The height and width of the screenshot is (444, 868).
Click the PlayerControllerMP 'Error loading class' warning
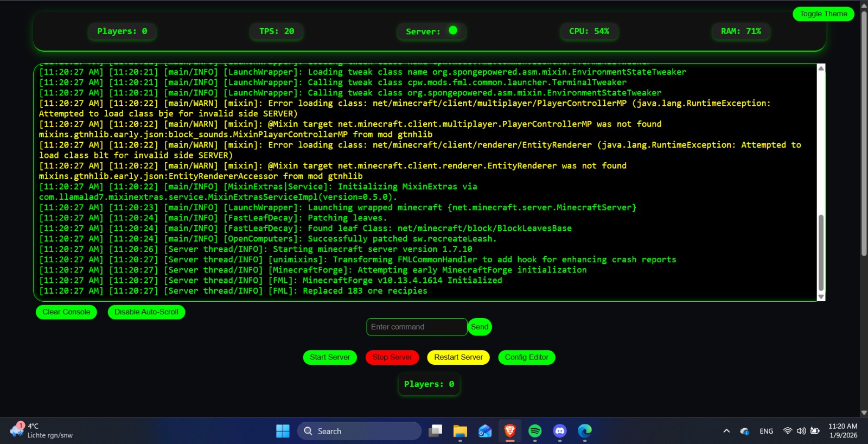click(405, 109)
